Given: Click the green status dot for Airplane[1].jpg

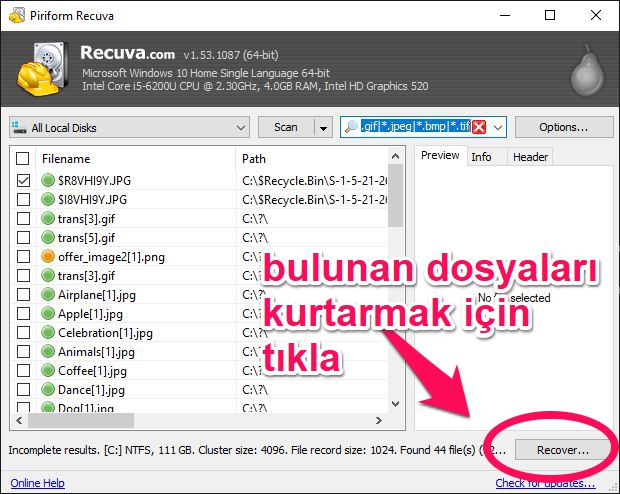Looking at the screenshot, I should pos(48,295).
